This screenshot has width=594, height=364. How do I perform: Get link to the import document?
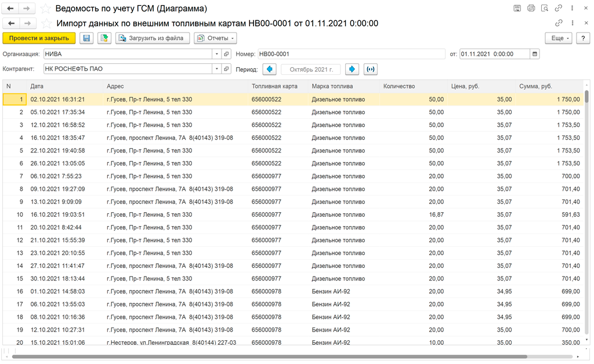[559, 23]
